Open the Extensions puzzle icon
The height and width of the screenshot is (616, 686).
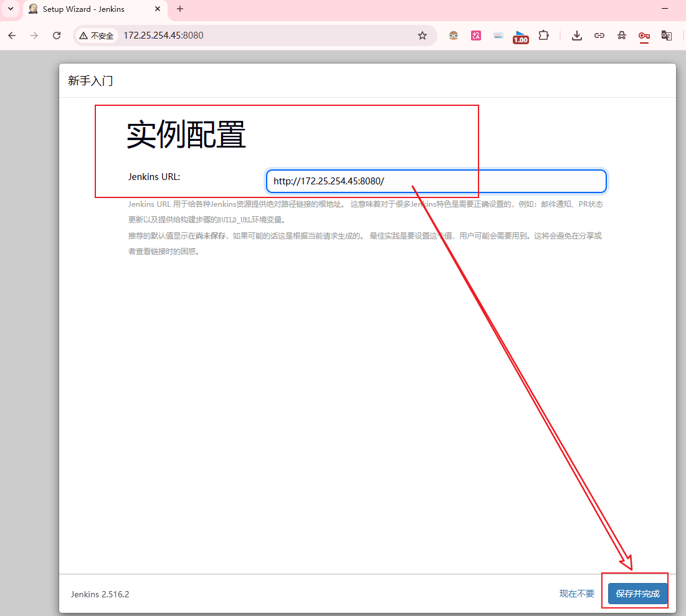click(543, 35)
